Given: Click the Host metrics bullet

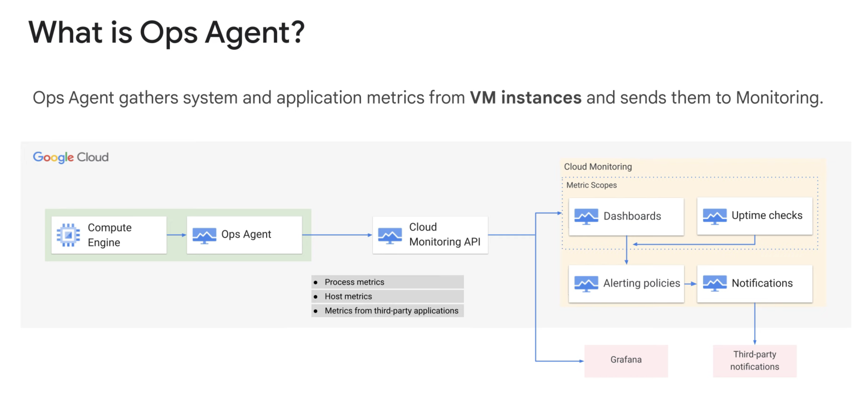Looking at the screenshot, I should tap(388, 296).
